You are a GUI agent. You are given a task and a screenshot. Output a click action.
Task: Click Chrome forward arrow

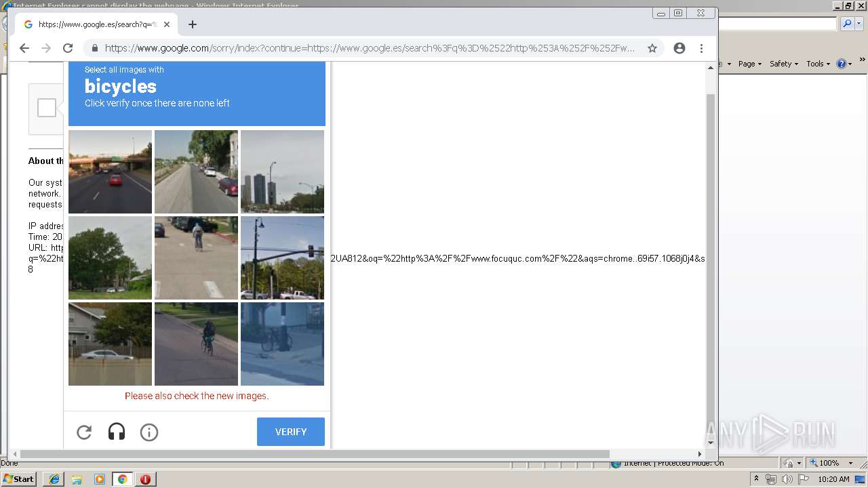pyautogui.click(x=46, y=48)
